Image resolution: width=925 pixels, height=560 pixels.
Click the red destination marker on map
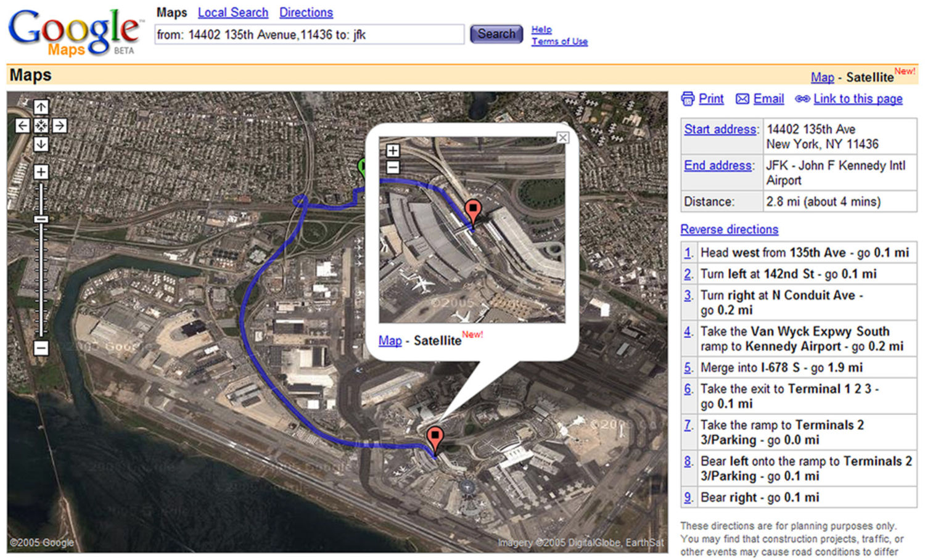click(435, 437)
